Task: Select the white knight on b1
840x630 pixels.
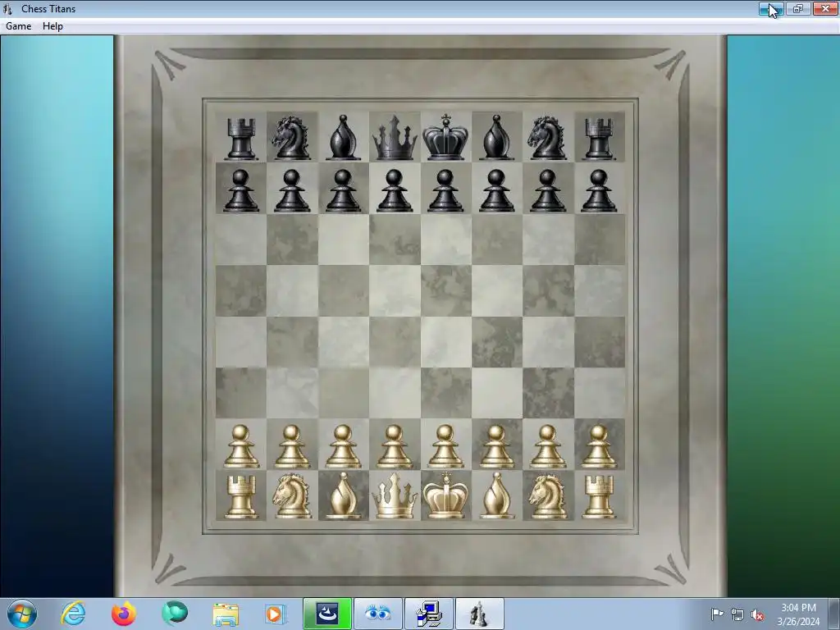Action: coord(292,496)
